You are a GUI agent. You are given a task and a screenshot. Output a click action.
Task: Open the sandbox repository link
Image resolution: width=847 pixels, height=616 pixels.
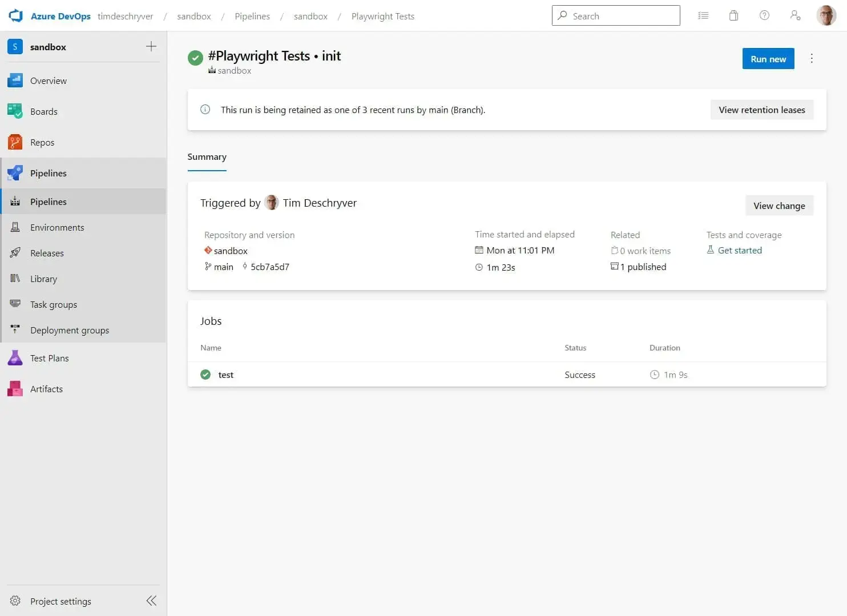coord(231,251)
